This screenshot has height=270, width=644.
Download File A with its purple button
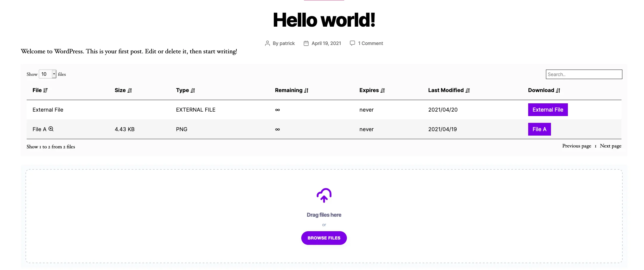coord(539,129)
